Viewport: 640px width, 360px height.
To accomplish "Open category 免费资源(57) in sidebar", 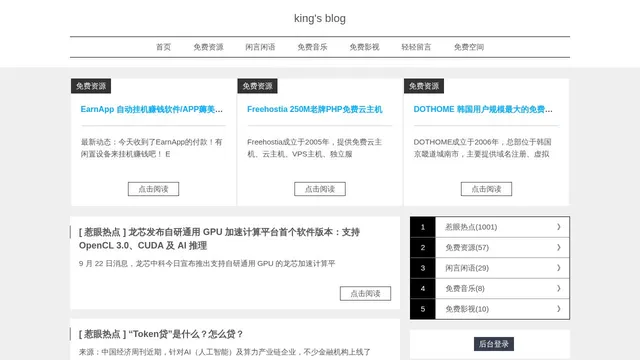I will [467, 247].
